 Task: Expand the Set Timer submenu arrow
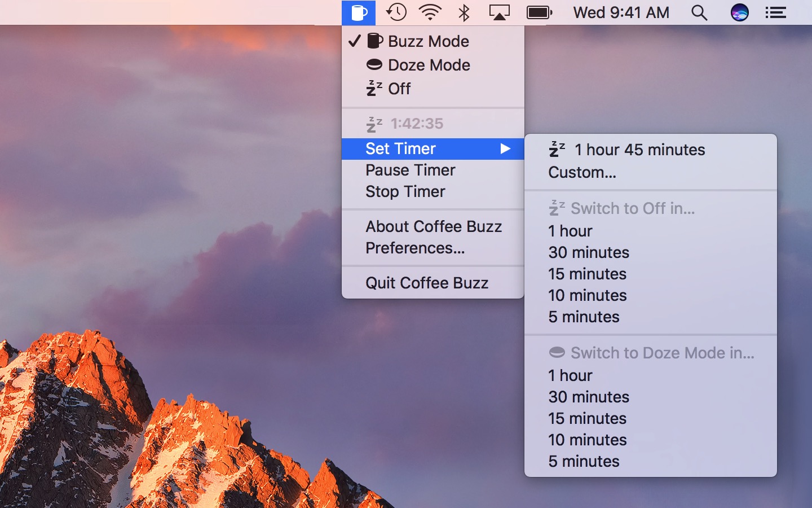point(505,148)
